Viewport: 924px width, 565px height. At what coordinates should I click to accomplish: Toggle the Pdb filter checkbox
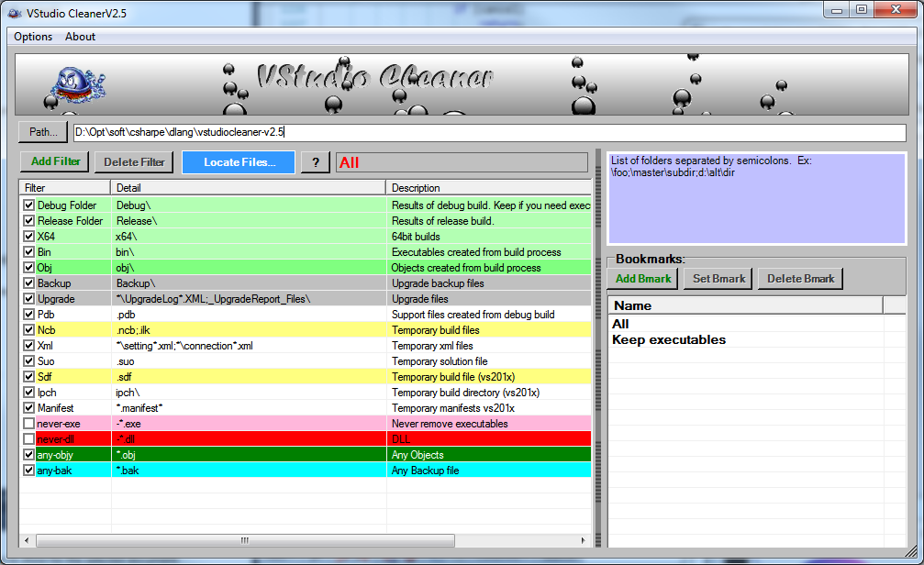click(x=28, y=315)
